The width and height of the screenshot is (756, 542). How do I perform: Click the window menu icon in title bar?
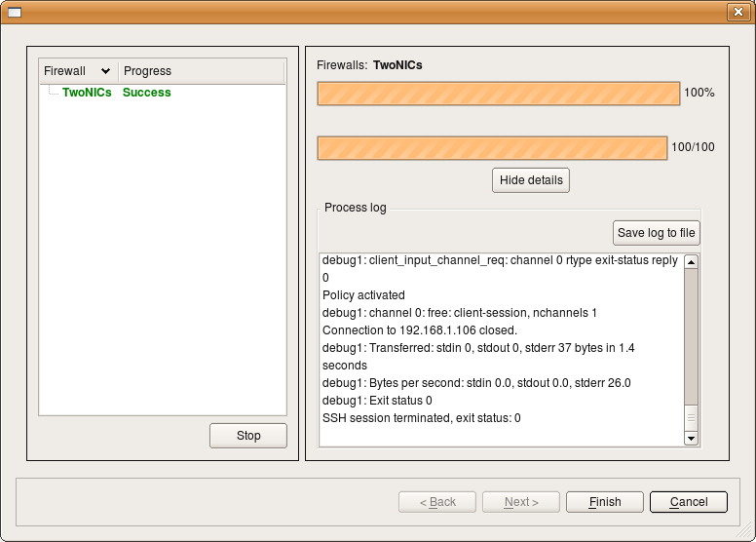pos(15,12)
